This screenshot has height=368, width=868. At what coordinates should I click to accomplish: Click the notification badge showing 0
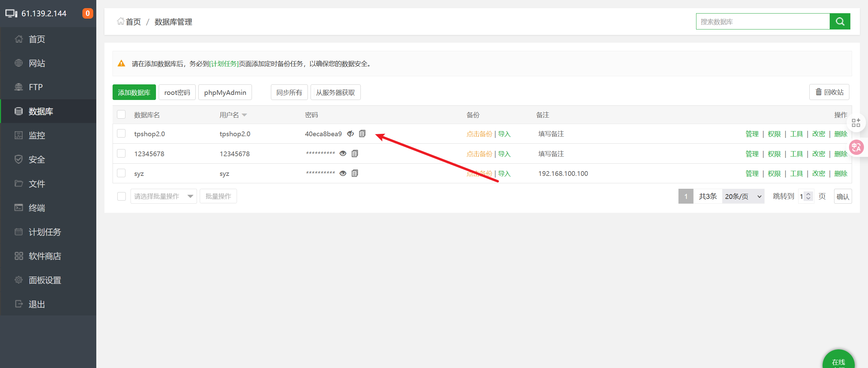click(87, 14)
